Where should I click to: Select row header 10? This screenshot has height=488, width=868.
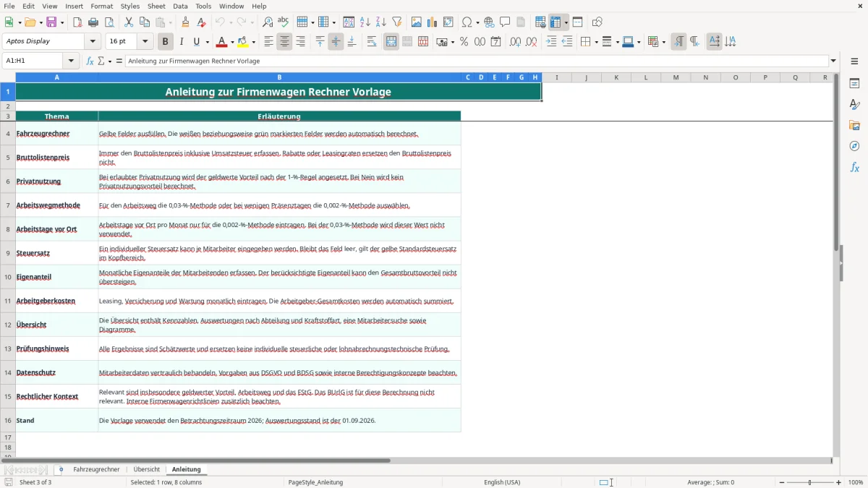[x=8, y=277]
